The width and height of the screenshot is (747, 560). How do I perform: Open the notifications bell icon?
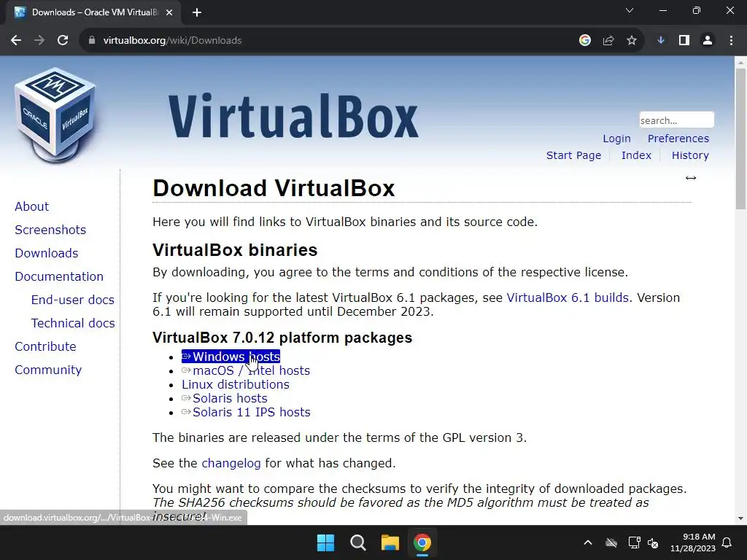click(727, 542)
